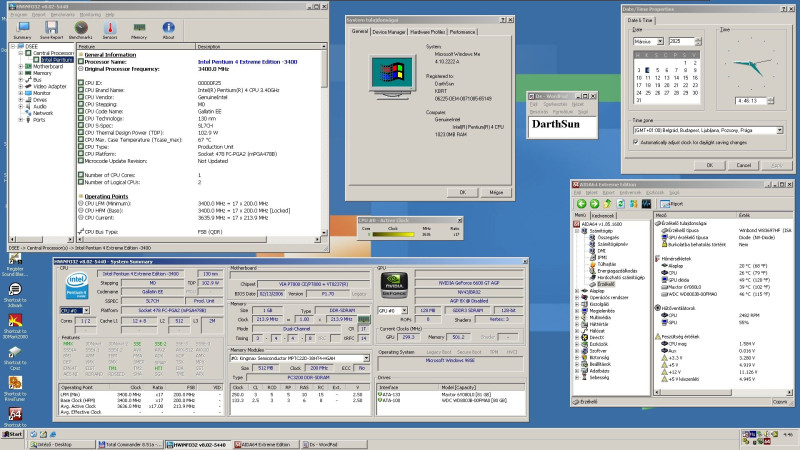Click Intel Pentium 4 logo in System Summary
The width and height of the screenshot is (800, 450).
point(77,286)
